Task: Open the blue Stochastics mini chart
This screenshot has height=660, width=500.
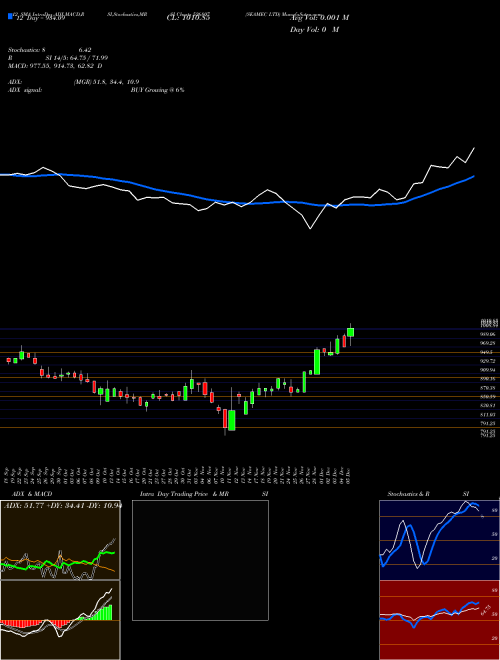Action: click(x=439, y=540)
